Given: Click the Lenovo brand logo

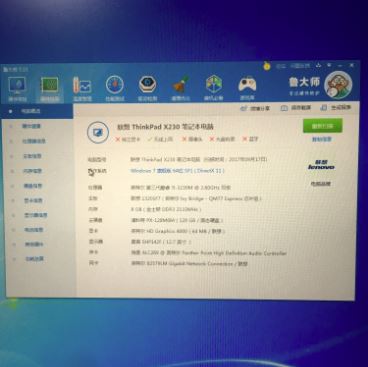Looking at the screenshot, I should click(321, 165).
